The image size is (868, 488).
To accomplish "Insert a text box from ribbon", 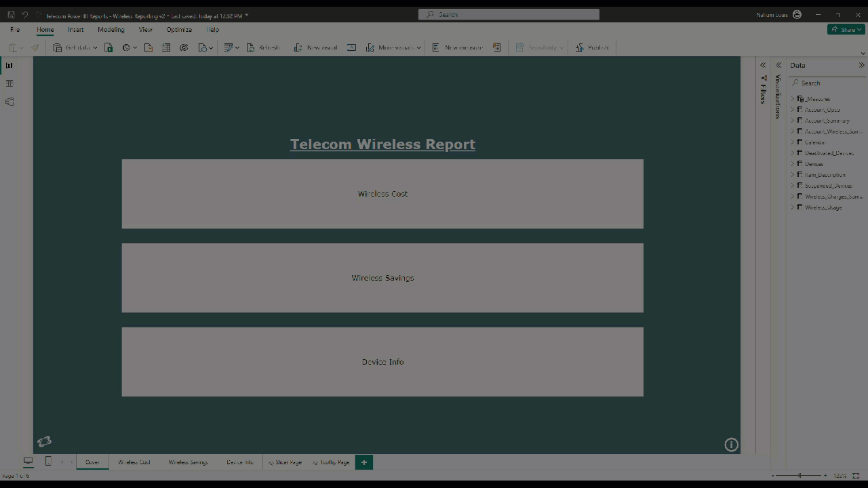I will (351, 47).
